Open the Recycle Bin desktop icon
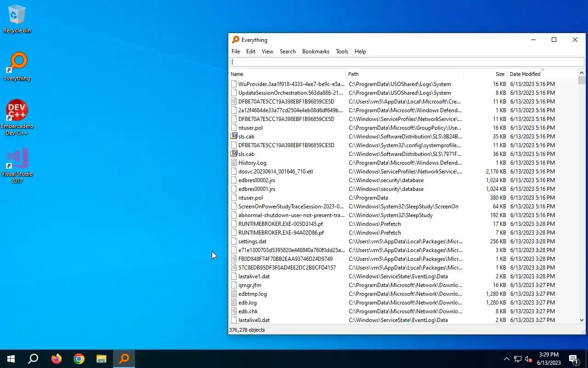Screen dimensions: 588x368 click(17, 19)
